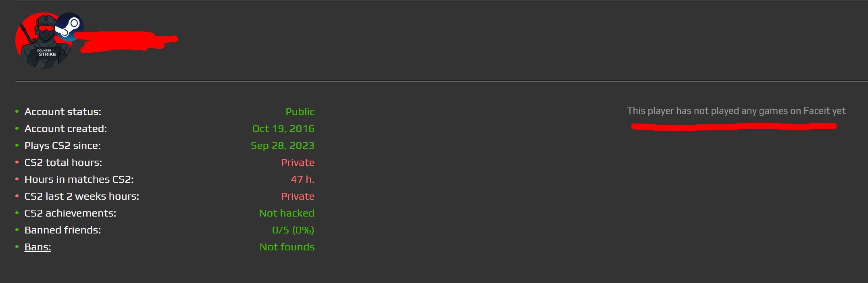Screen dimensions: 868x283
Task: Click the 'CS2 achievements:' label
Action: pos(70,213)
